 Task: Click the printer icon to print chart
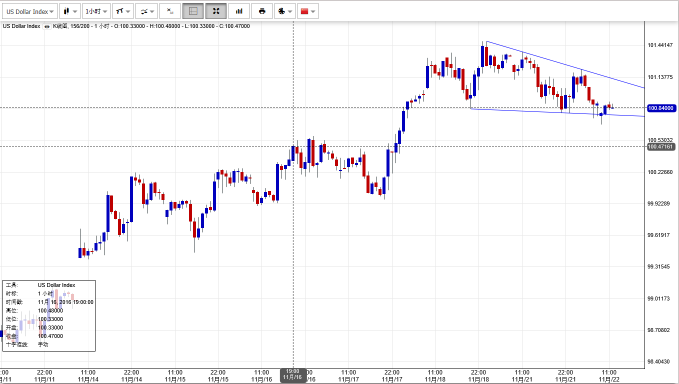tap(262, 11)
